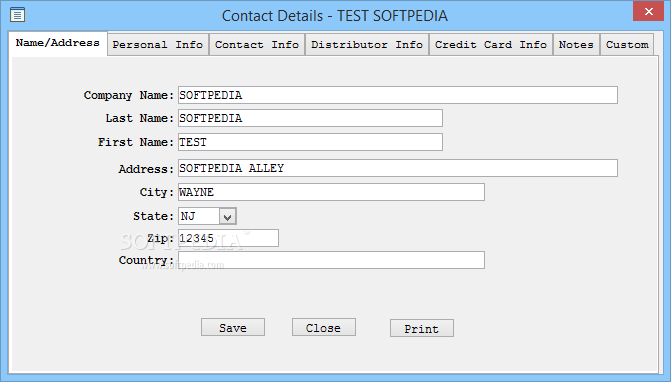Open the Contact Info tab
This screenshot has height=382, width=671.
coord(257,45)
